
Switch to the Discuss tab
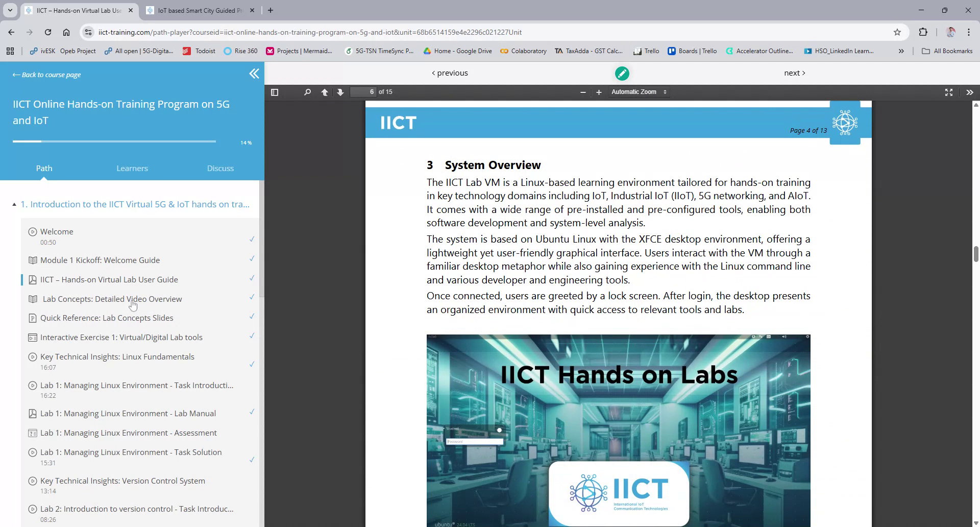pos(220,169)
